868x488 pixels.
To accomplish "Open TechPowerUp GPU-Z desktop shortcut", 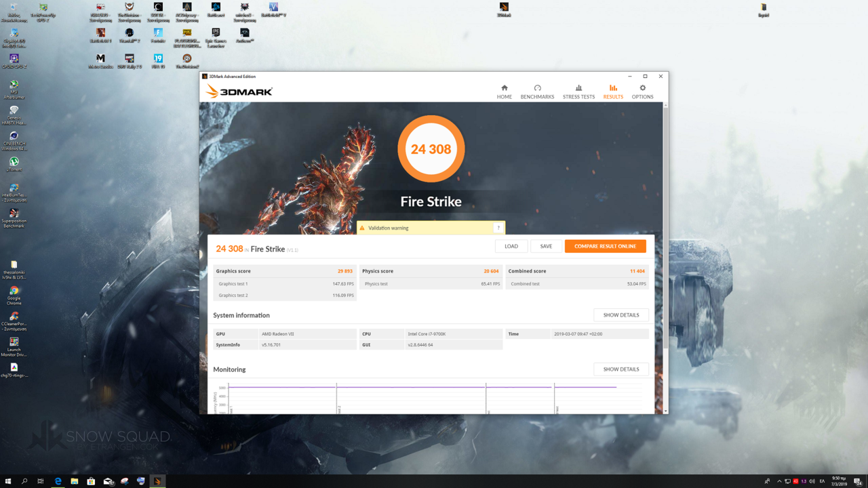I will [43, 12].
